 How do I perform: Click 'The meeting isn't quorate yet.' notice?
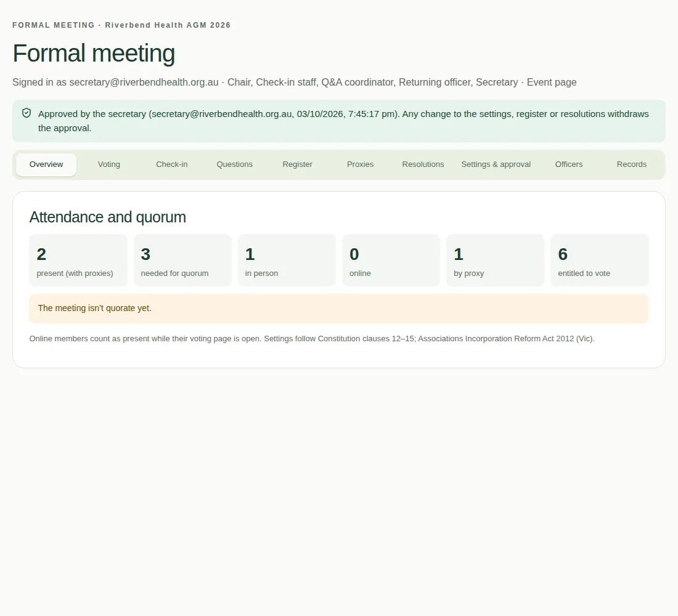(339, 309)
